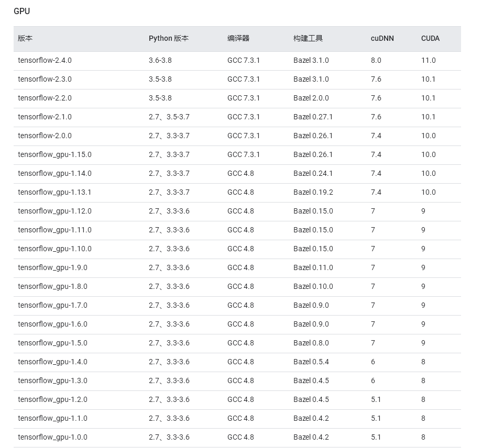Image resolution: width=482 pixels, height=448 pixels.
Task: Select the cuDNN column header
Action: point(382,38)
